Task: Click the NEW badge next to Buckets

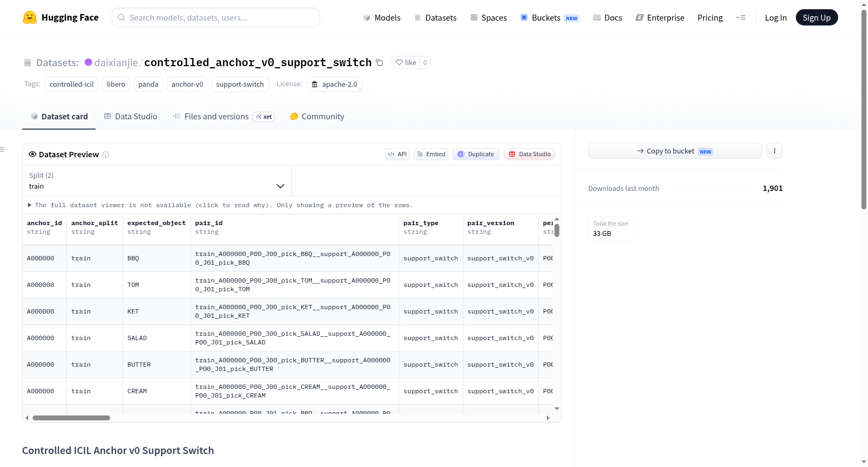Action: [572, 18]
